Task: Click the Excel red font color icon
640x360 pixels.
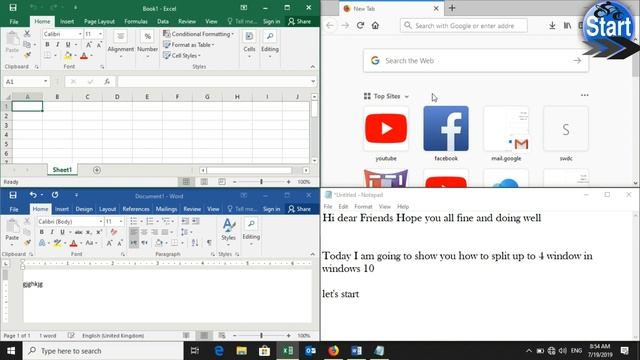Action: tap(84, 56)
